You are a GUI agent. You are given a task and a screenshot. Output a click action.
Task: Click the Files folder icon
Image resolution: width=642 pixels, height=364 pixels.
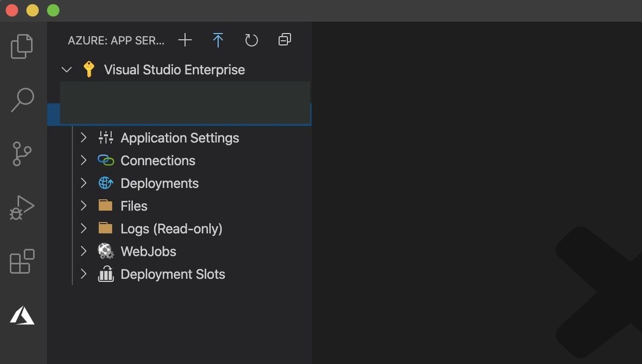pos(105,205)
